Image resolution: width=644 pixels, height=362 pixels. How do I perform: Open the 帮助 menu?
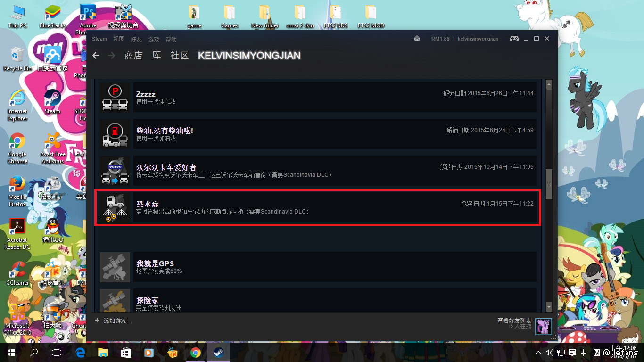coord(171,39)
